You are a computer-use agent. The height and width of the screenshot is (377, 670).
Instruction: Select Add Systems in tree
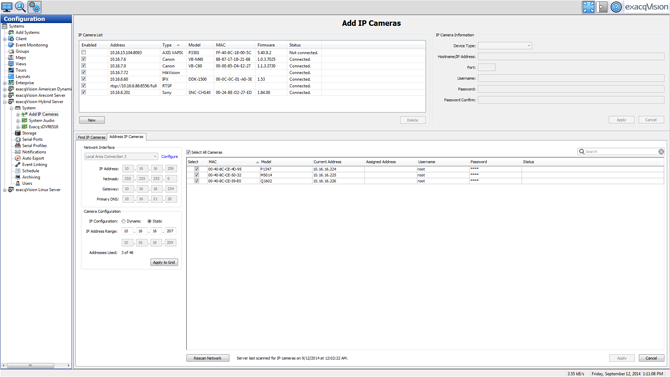coord(27,32)
